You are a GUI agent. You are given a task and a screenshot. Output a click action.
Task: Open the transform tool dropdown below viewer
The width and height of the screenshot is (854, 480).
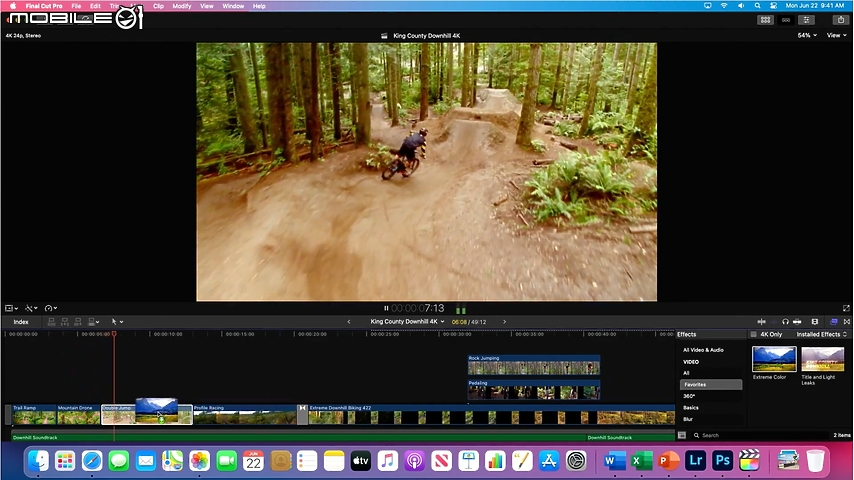11,308
